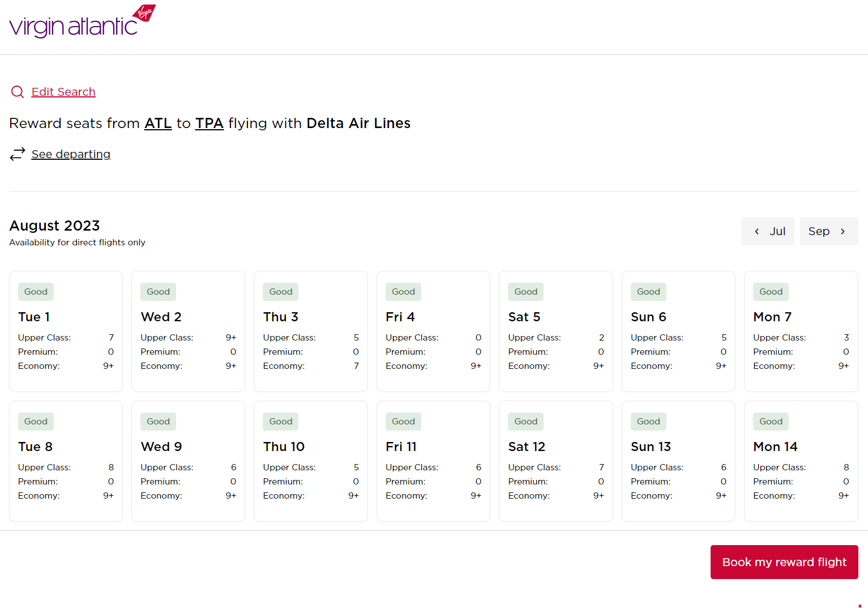Click the Good badge on Wed 2
The width and height of the screenshot is (868, 608).
pyautogui.click(x=158, y=291)
